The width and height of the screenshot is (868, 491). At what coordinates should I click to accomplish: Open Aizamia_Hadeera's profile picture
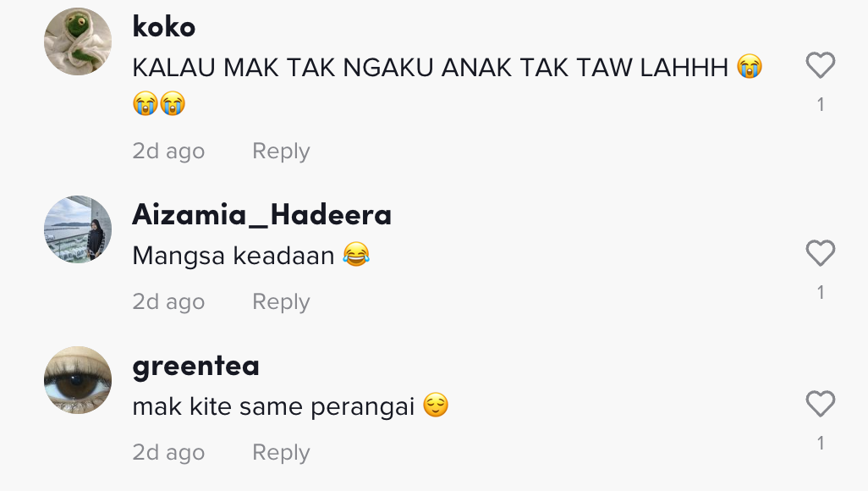[78, 229]
